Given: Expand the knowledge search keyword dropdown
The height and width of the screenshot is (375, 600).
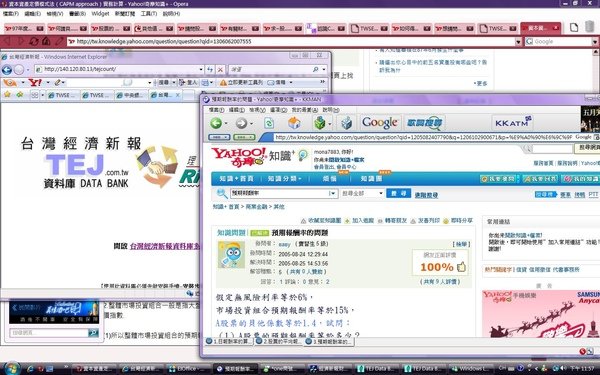Looking at the screenshot, I should (332, 194).
